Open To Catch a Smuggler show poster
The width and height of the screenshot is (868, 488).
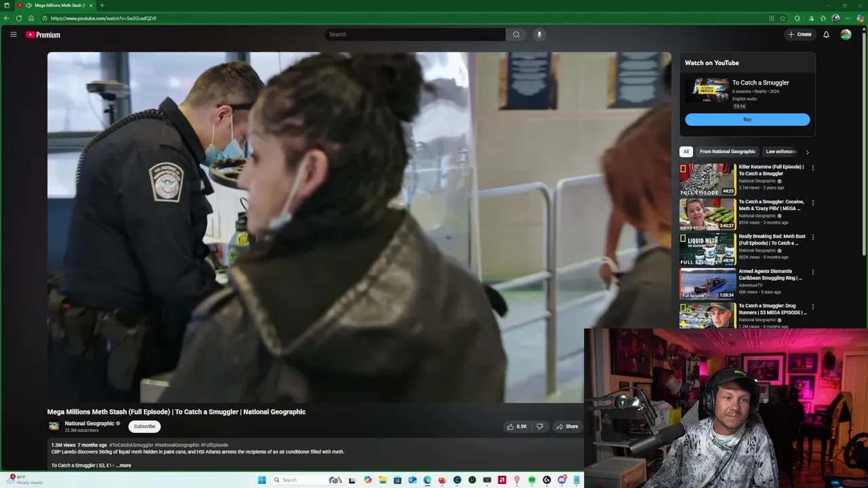pos(707,90)
